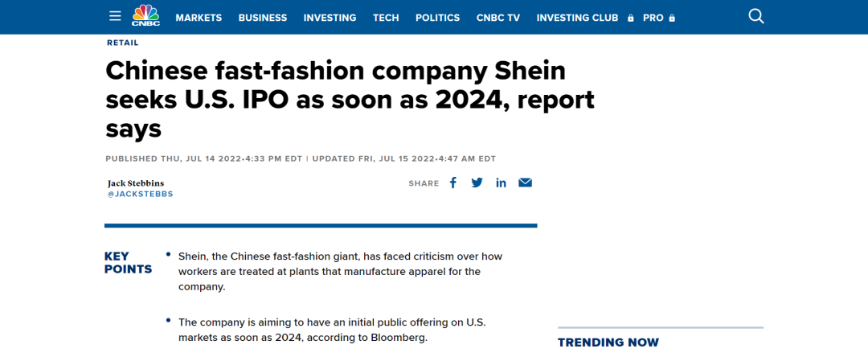Share article on LinkedIn
The width and height of the screenshot is (868, 357).
click(501, 183)
